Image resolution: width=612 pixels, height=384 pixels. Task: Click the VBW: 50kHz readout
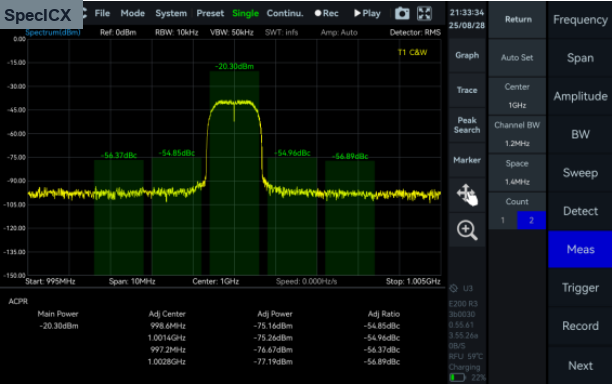click(232, 32)
